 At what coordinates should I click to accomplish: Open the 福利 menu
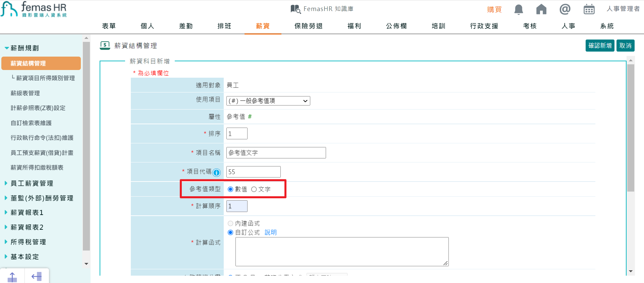coord(354,26)
